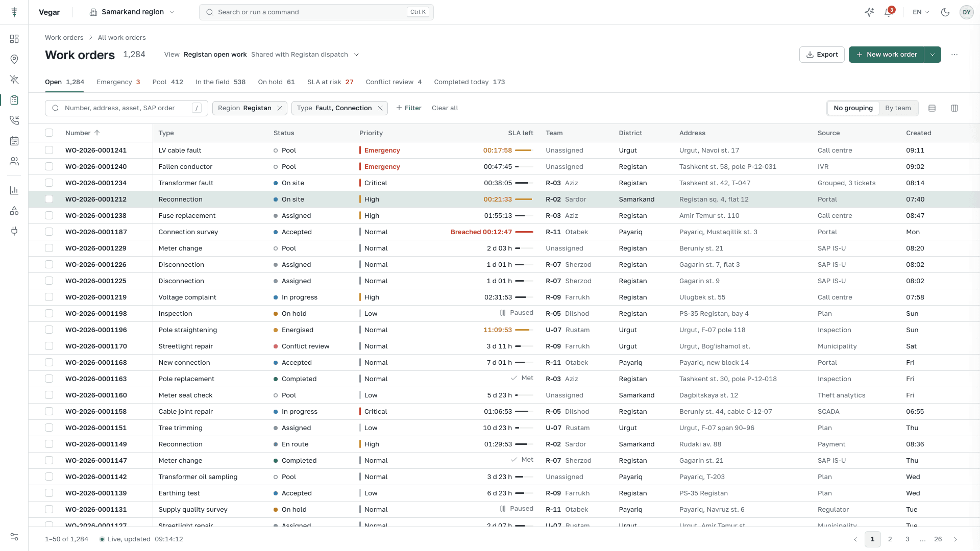Open the settings sliders icon at sidebar bottom
This screenshot has width=980, height=551.
(14, 537)
